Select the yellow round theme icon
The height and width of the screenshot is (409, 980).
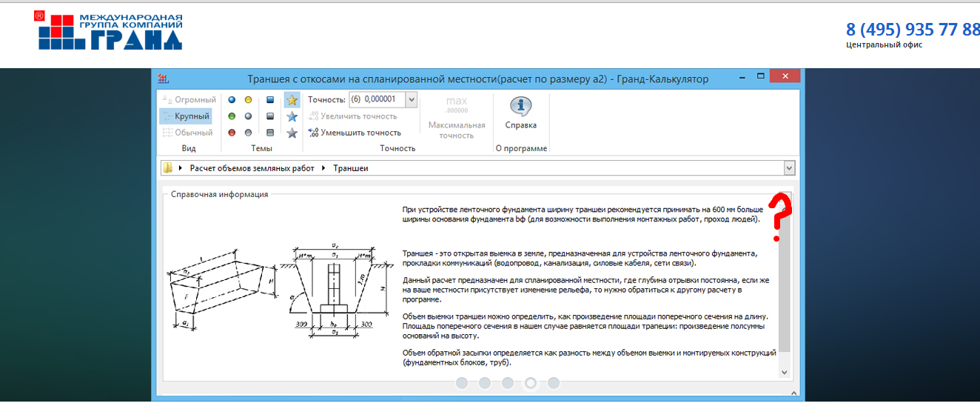point(249,100)
